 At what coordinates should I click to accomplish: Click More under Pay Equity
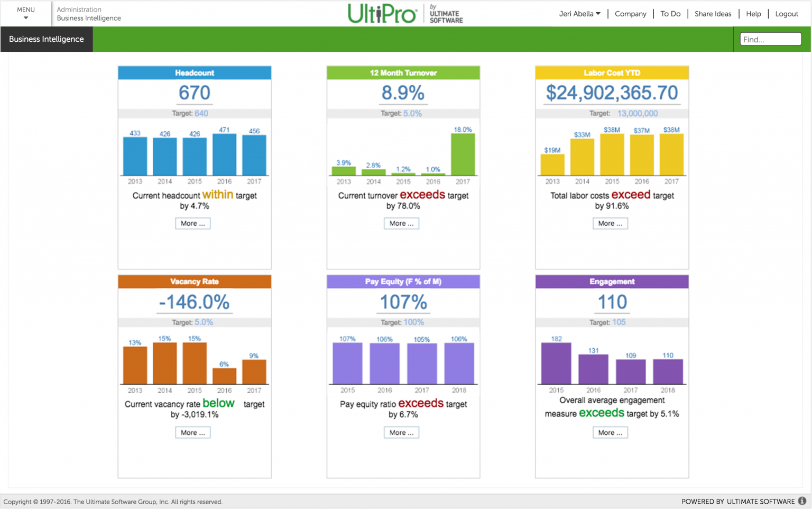click(x=401, y=432)
